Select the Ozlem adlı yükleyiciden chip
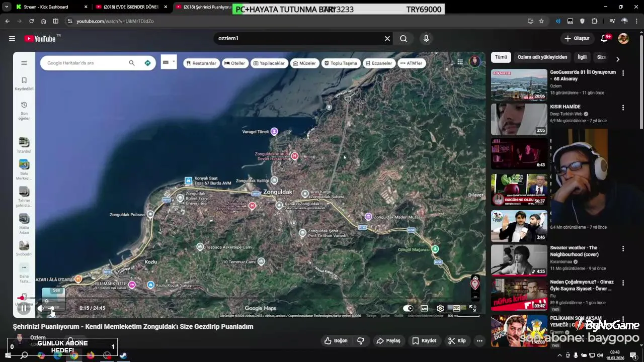644x362 pixels. 542,57
